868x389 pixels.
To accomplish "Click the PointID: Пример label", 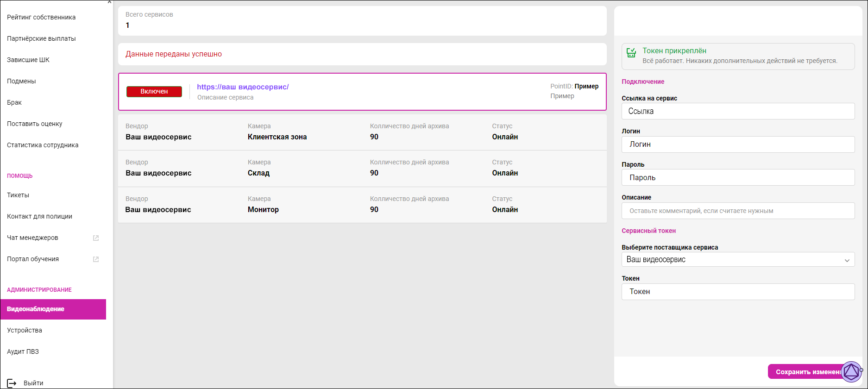I will tap(574, 86).
